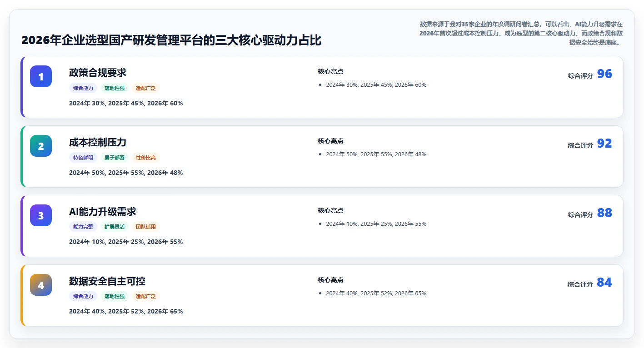The height and width of the screenshot is (348, 644).
Task: Click bold text 2024年 30%, 2025年 45%, 2026年 60%
Action: (126, 103)
